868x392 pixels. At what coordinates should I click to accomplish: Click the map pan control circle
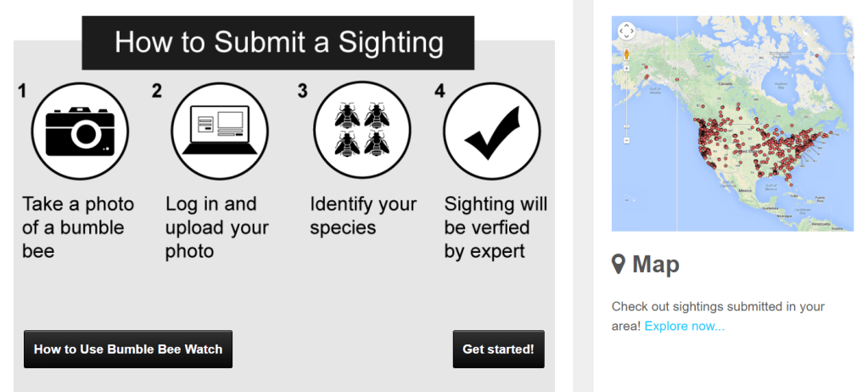click(626, 31)
